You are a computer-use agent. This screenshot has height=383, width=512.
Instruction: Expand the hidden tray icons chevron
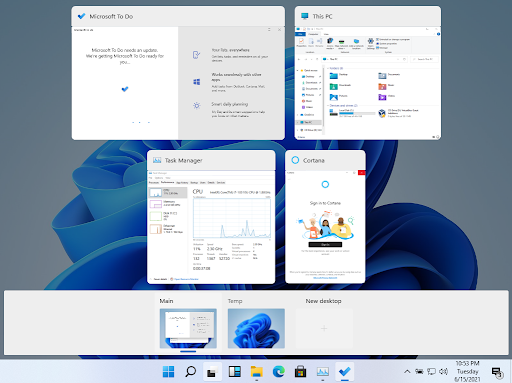coord(407,371)
